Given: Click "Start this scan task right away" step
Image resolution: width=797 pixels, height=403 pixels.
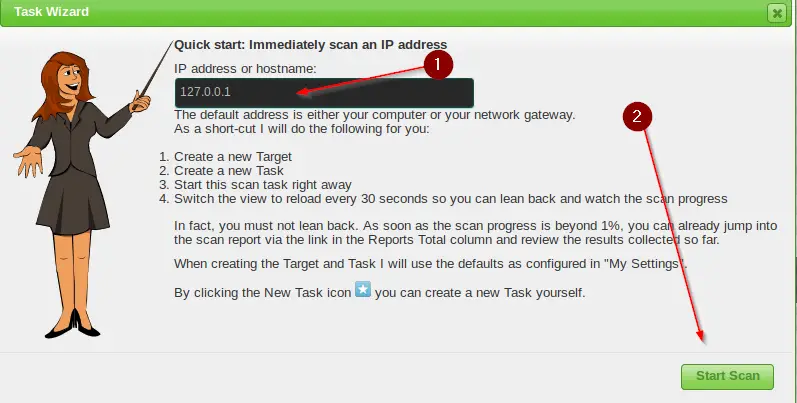Looking at the screenshot, I should (x=263, y=184).
